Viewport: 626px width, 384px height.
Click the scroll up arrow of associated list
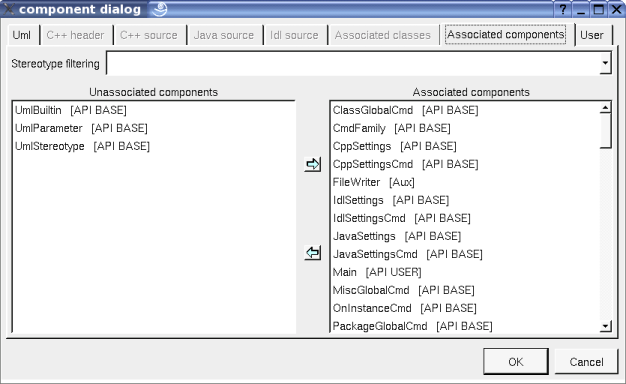[605, 108]
